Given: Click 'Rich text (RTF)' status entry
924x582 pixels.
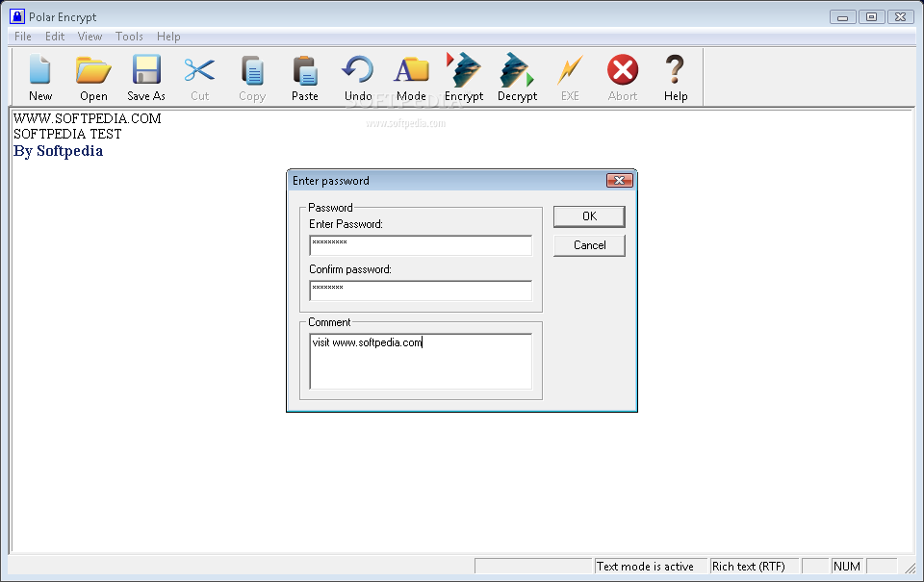Looking at the screenshot, I should [749, 566].
